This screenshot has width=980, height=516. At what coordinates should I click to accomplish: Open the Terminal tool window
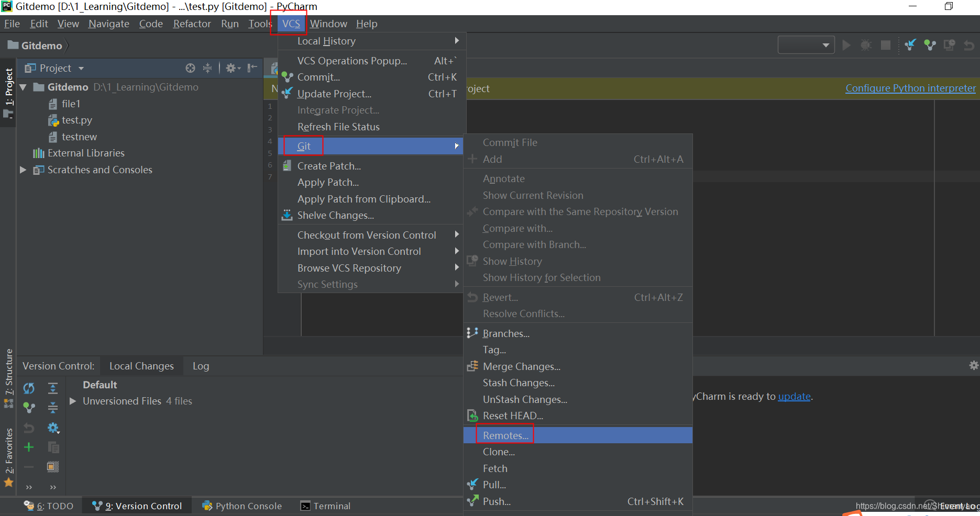pyautogui.click(x=325, y=506)
